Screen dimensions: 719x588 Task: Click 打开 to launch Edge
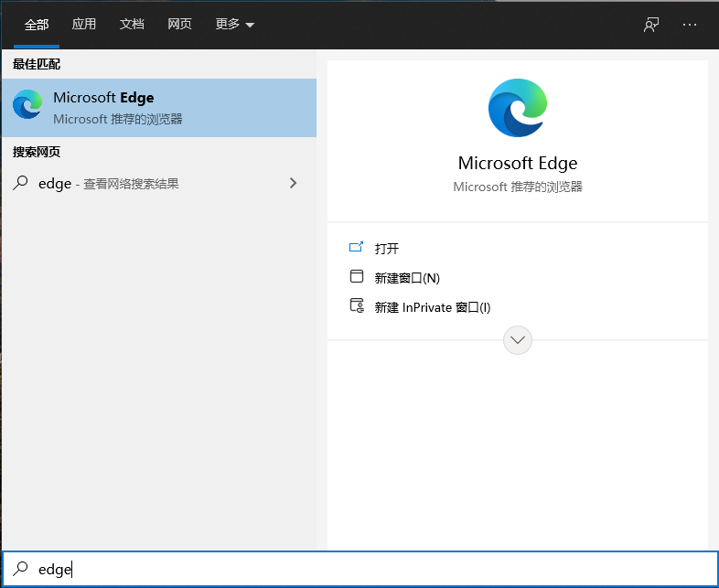(x=387, y=249)
